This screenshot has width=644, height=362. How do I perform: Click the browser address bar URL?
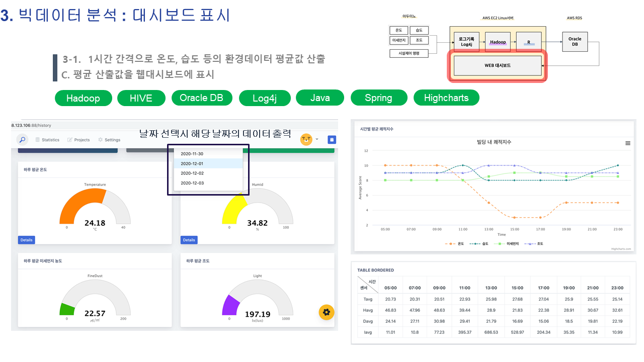[x=31, y=125]
